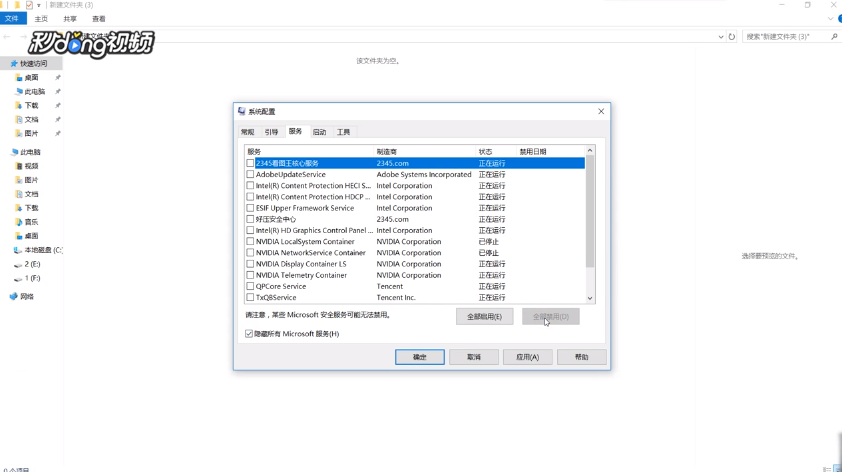
Task: Click the 快速访问 star icon
Action: coord(14,63)
